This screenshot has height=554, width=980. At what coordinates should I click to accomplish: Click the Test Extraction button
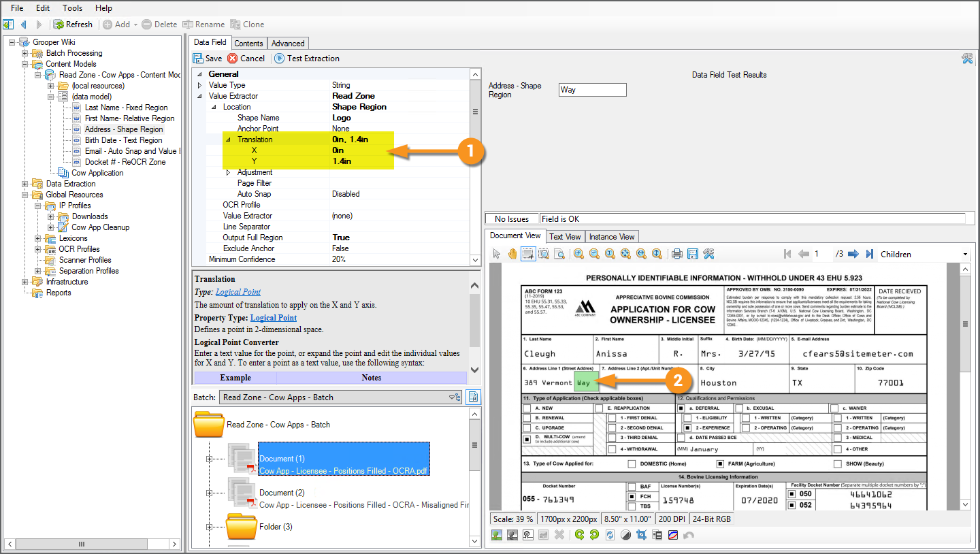coord(306,59)
